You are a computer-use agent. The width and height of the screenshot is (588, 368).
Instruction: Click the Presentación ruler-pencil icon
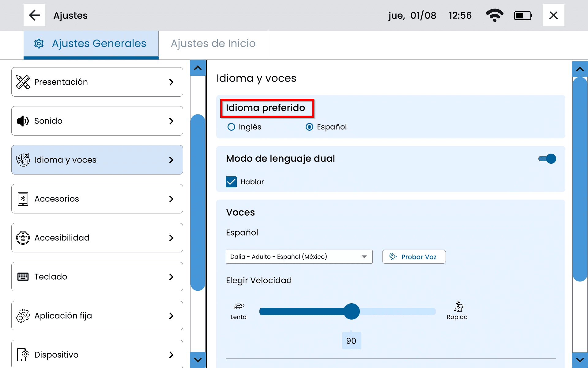pyautogui.click(x=23, y=82)
